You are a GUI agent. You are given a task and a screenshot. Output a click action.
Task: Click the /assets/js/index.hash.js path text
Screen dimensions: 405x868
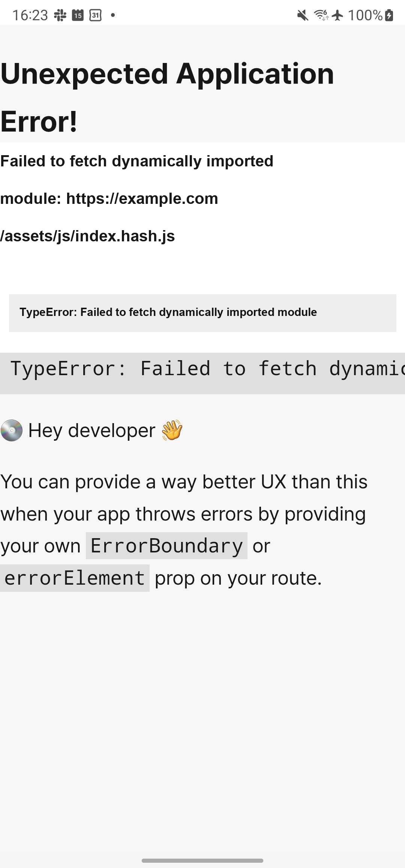(87, 236)
